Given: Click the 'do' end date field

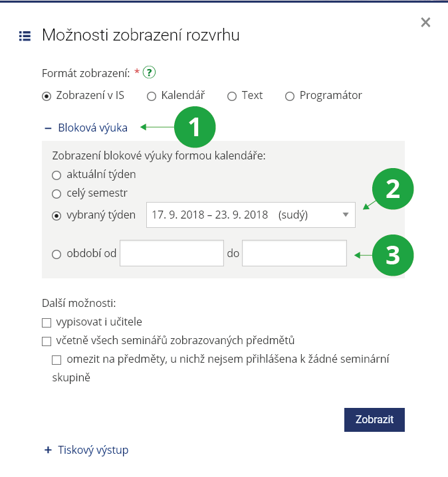Looking at the screenshot, I should pos(294,254).
